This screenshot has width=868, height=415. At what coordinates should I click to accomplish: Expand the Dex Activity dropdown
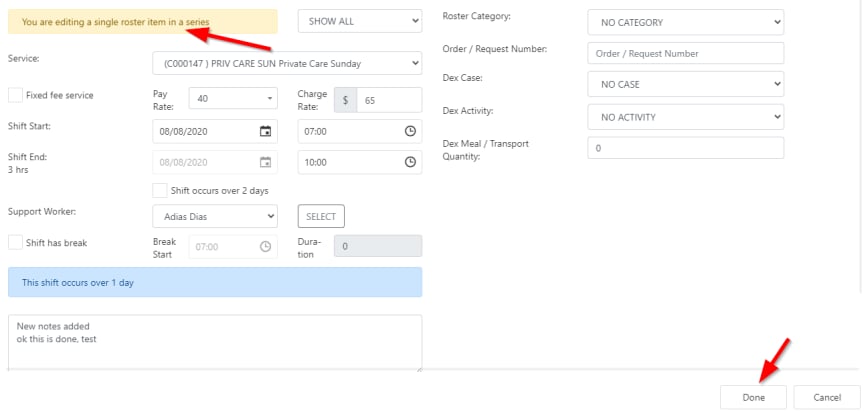tap(686, 117)
